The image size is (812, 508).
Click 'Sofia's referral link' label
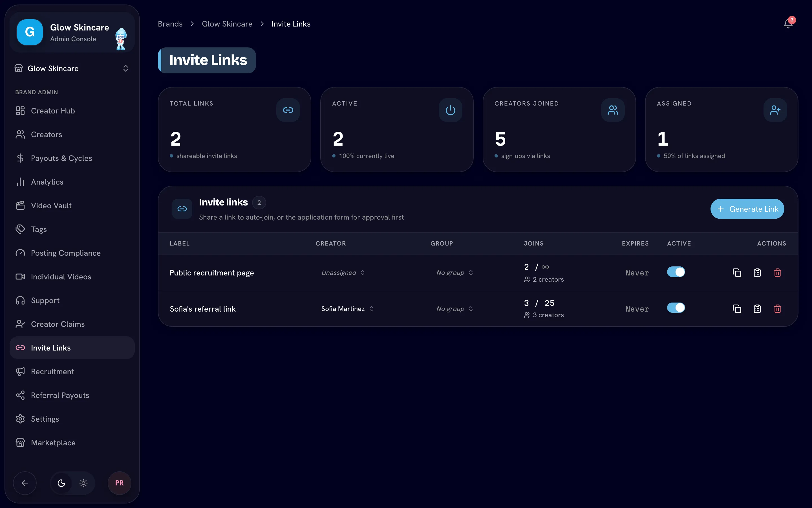point(202,308)
